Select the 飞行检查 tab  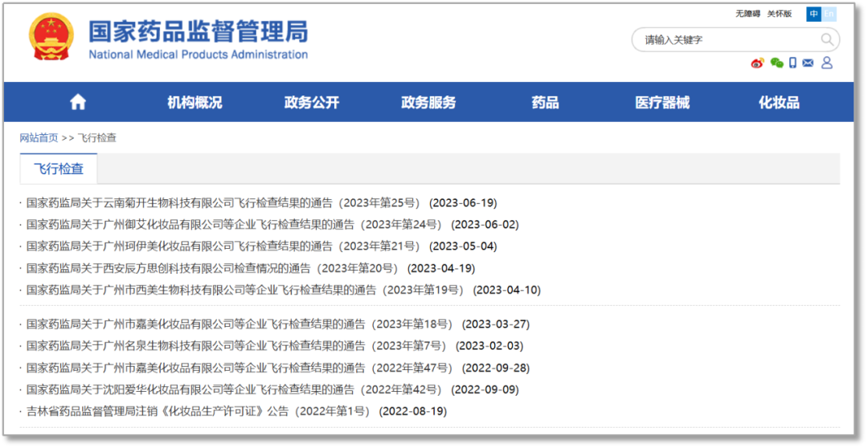click(59, 169)
